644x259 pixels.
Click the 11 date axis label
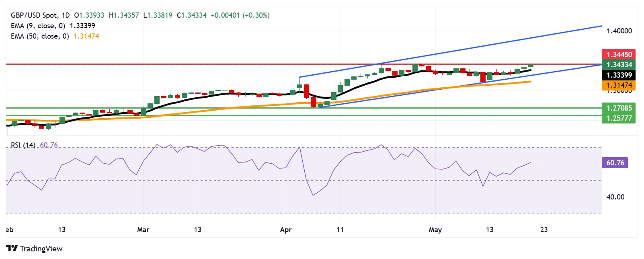(340, 230)
